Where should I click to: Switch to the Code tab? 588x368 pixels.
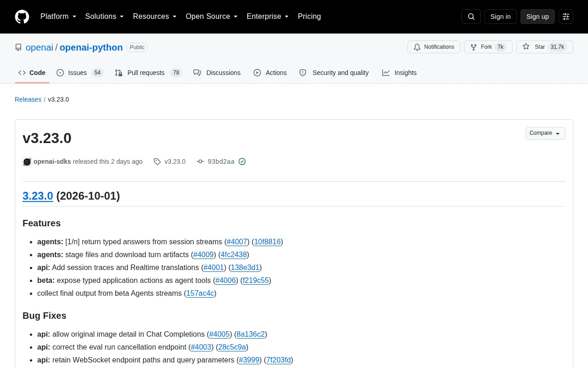(32, 73)
